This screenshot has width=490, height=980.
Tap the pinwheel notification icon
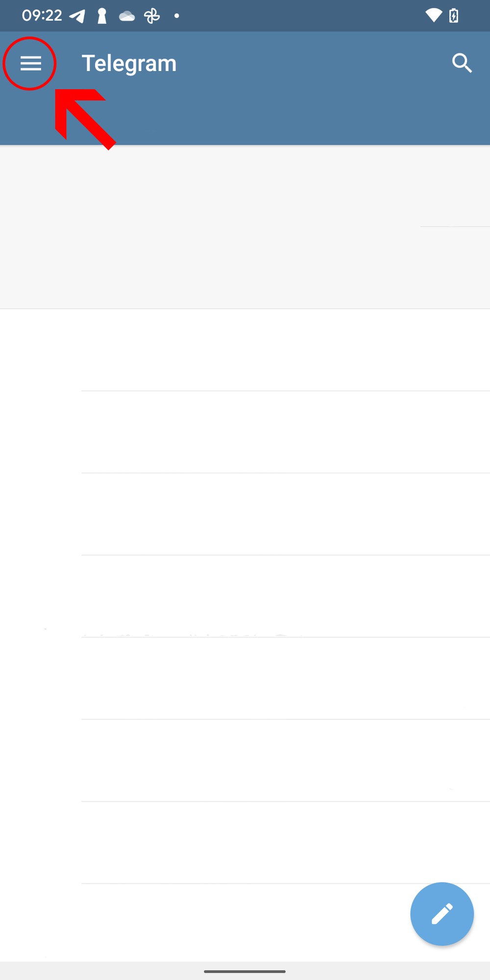point(152,16)
